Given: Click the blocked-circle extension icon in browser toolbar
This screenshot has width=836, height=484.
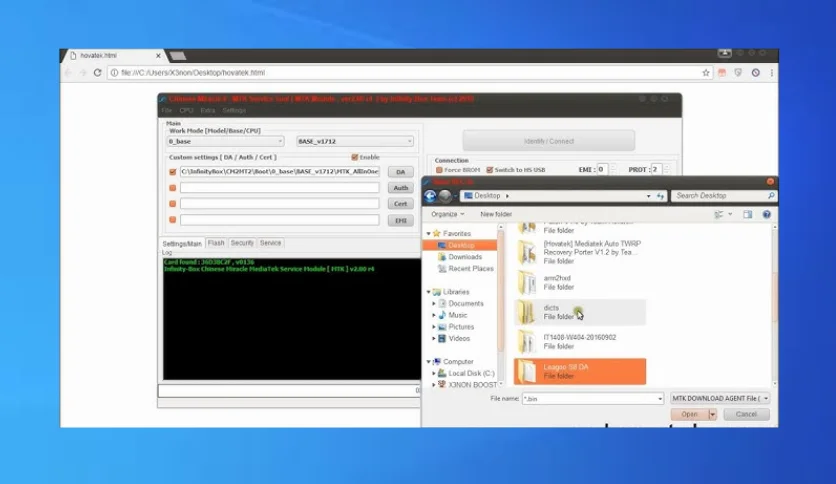Looking at the screenshot, I should pos(755,72).
